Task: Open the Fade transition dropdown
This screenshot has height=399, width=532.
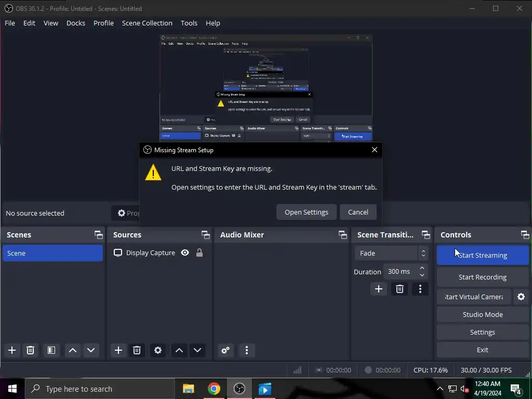Action: [x=392, y=254]
